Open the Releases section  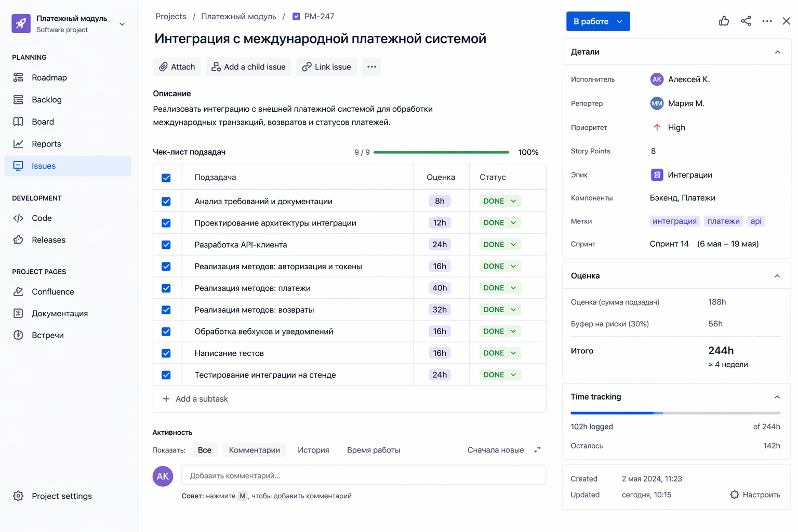[48, 240]
